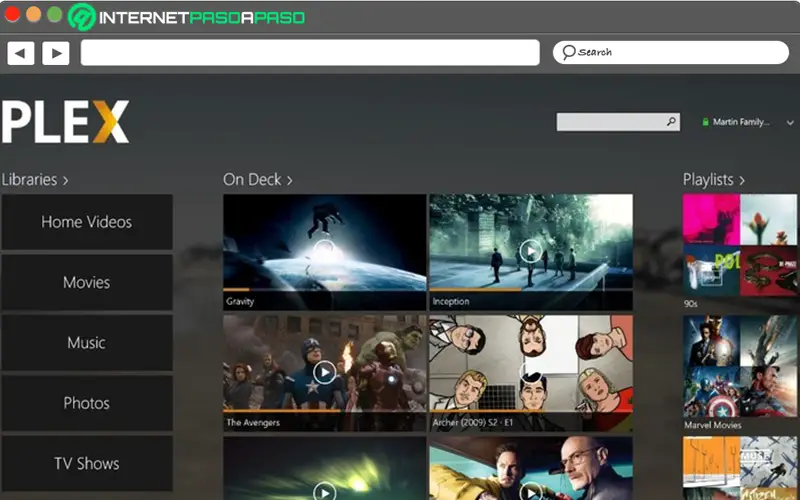The height and width of the screenshot is (500, 800).
Task: Open the Home Videos library
Action: tap(87, 222)
